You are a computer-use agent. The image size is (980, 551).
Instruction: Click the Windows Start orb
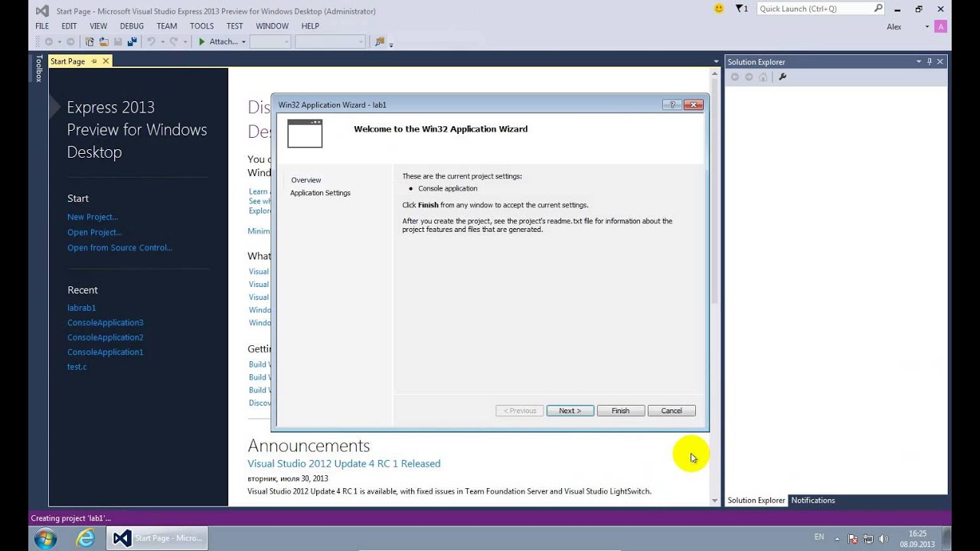point(45,538)
